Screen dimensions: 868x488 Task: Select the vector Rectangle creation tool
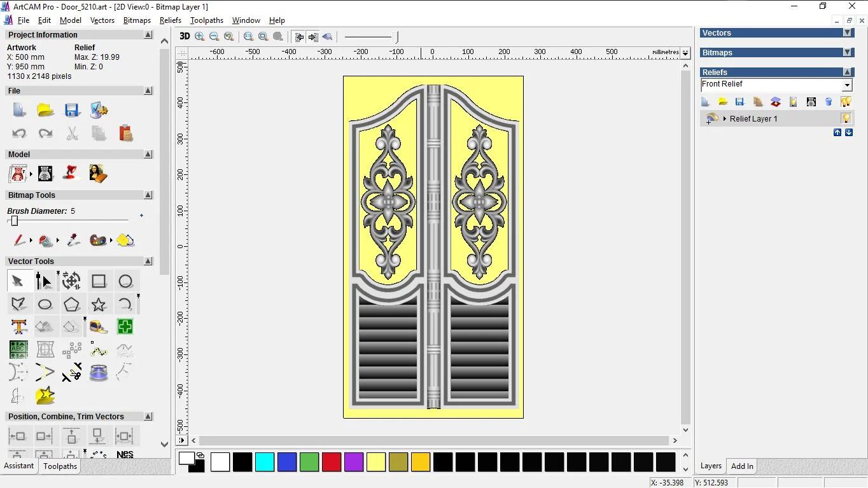pyautogui.click(x=99, y=280)
